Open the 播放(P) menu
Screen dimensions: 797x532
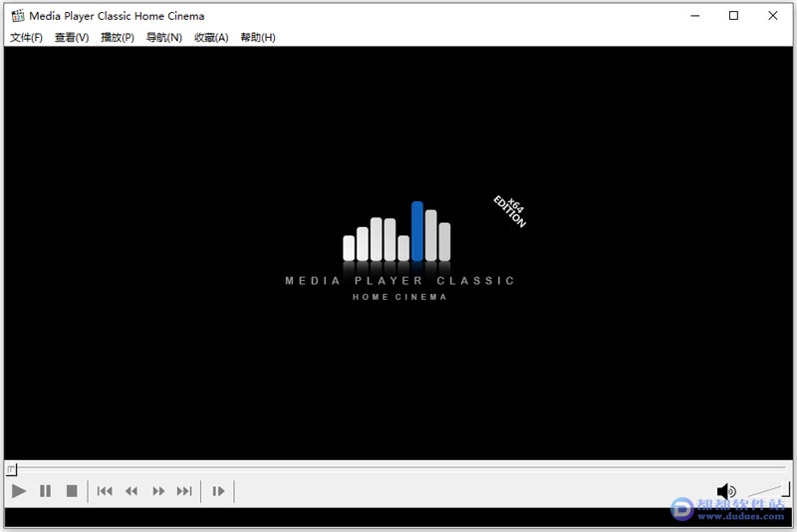pos(118,37)
